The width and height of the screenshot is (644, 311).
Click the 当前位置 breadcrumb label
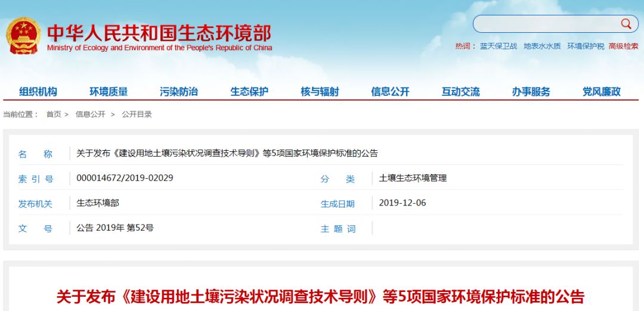(20, 114)
